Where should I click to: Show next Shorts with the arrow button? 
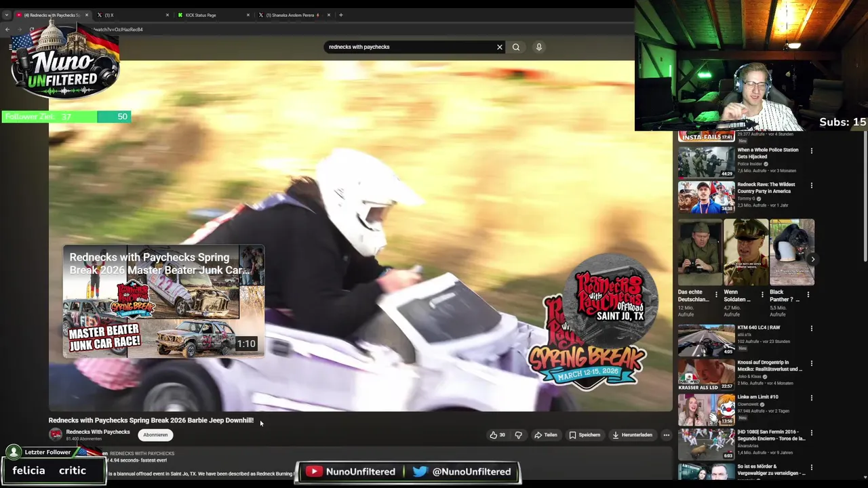click(812, 259)
